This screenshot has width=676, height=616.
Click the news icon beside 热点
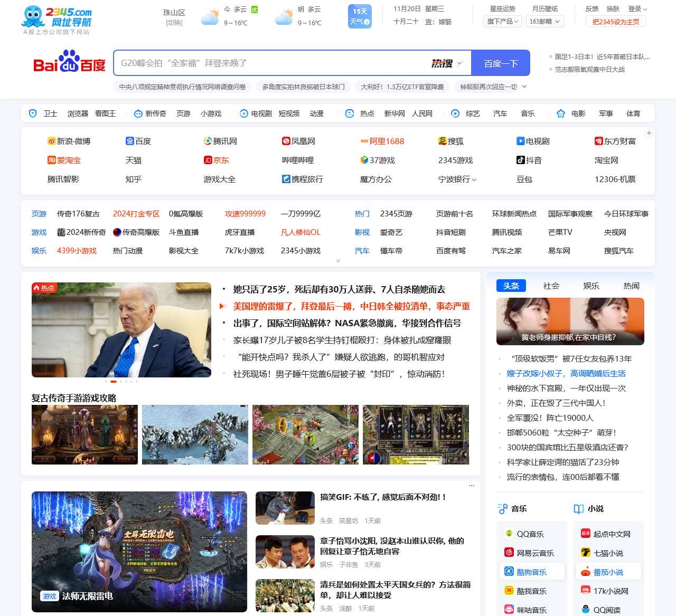point(350,113)
